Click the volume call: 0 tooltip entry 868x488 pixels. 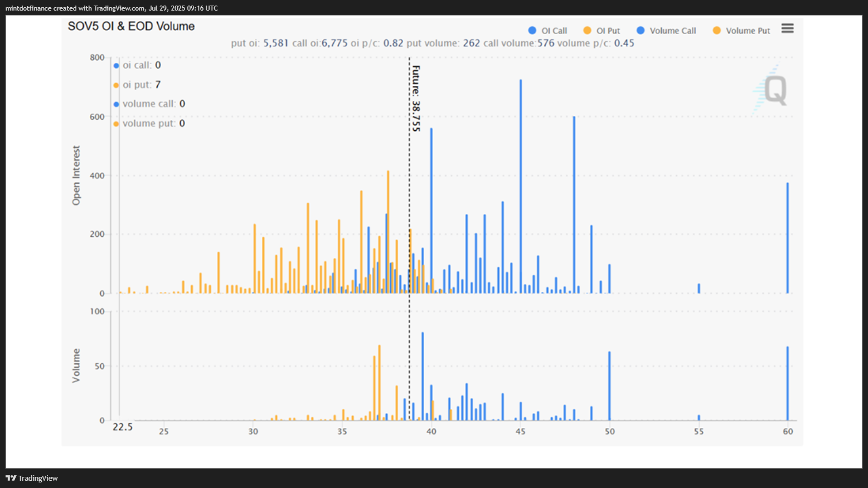click(x=149, y=104)
